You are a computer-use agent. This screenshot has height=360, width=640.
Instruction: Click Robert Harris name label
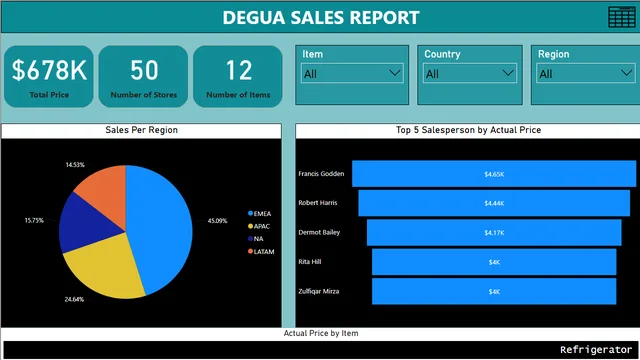point(318,203)
